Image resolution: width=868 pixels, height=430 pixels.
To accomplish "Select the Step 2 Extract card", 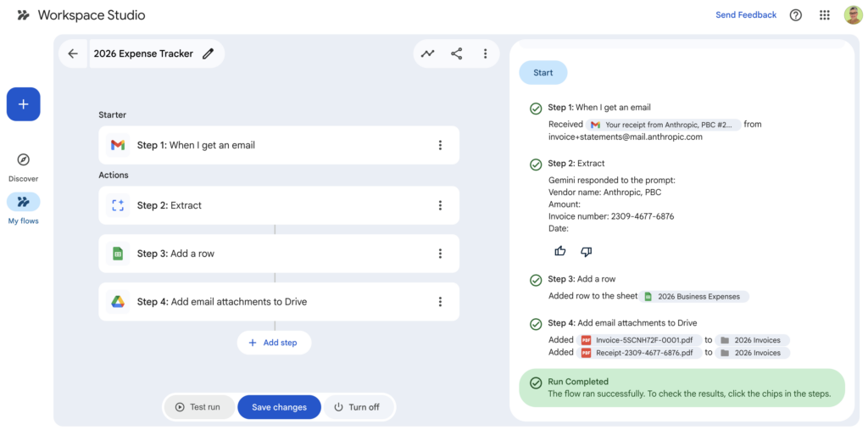I will pyautogui.click(x=279, y=205).
